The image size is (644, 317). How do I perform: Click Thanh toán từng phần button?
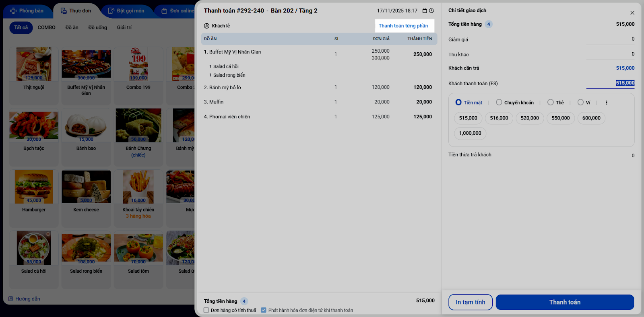[403, 26]
